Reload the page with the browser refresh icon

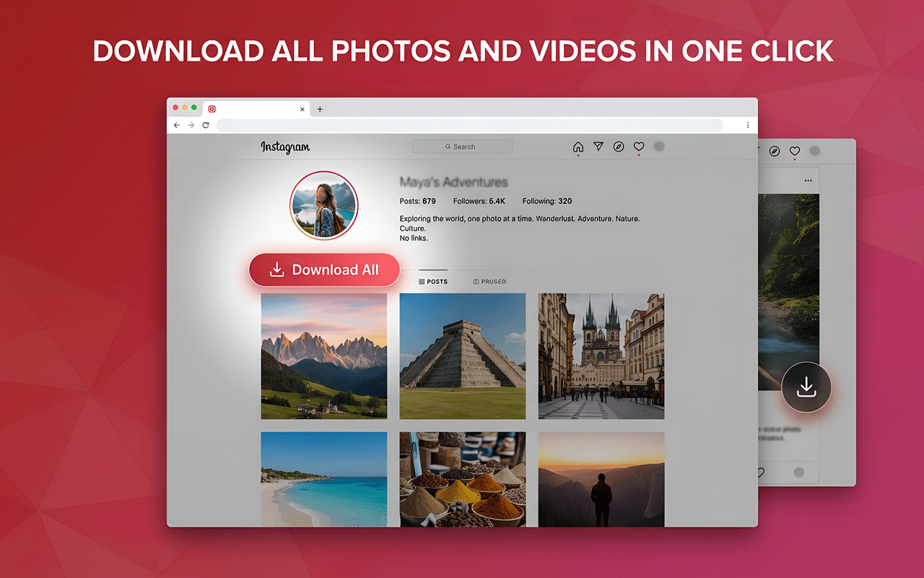pyautogui.click(x=206, y=125)
